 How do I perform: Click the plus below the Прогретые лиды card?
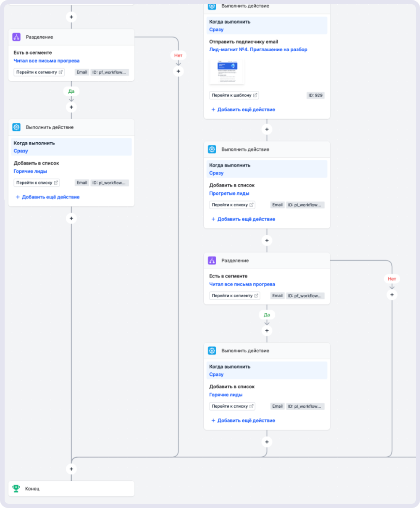pyautogui.click(x=267, y=241)
